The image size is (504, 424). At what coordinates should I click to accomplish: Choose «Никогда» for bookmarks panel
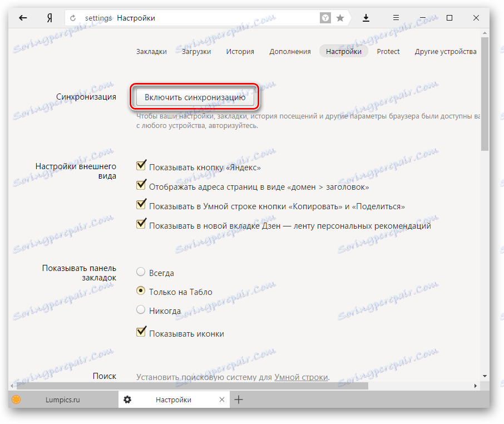(x=141, y=310)
